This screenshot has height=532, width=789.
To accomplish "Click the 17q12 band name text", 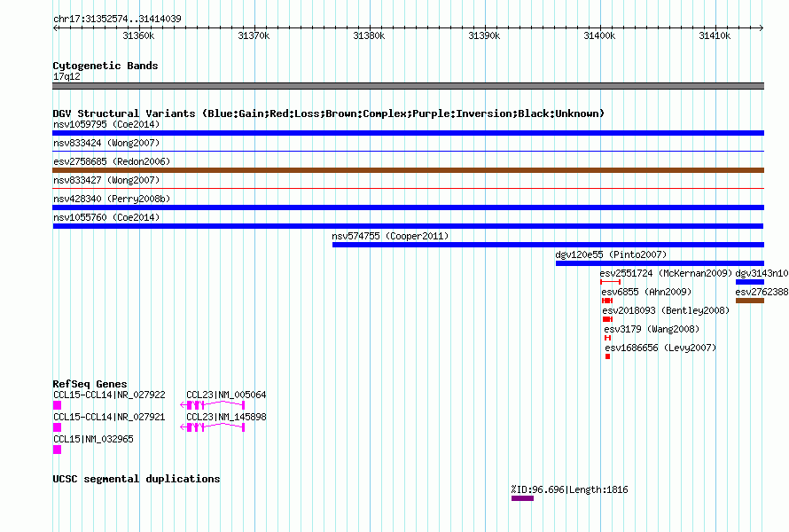I will [66, 76].
